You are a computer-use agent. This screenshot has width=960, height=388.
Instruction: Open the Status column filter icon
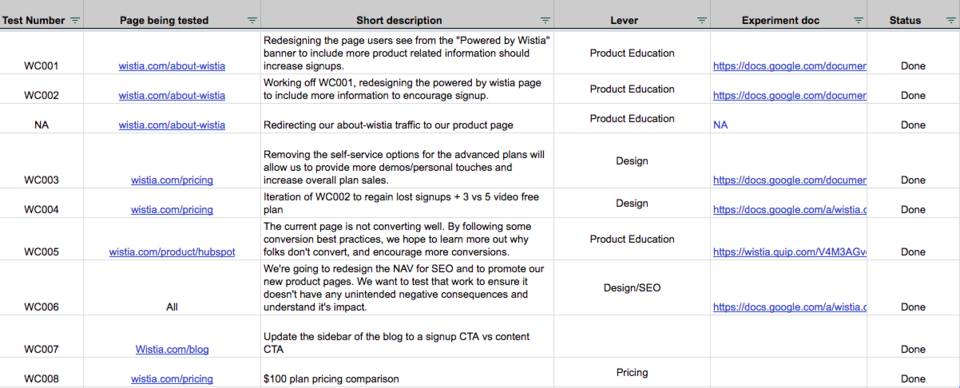pyautogui.click(x=950, y=20)
